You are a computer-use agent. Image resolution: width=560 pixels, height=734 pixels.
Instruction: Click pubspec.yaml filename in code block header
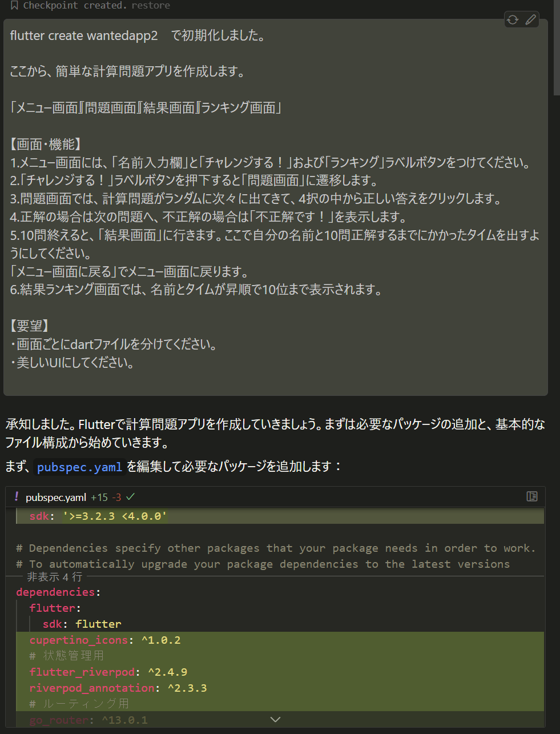pyautogui.click(x=56, y=498)
